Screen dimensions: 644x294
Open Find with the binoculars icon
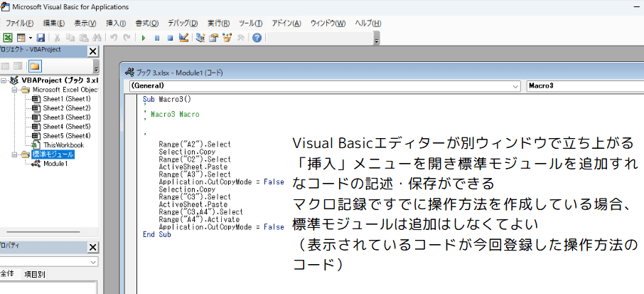click(x=97, y=38)
